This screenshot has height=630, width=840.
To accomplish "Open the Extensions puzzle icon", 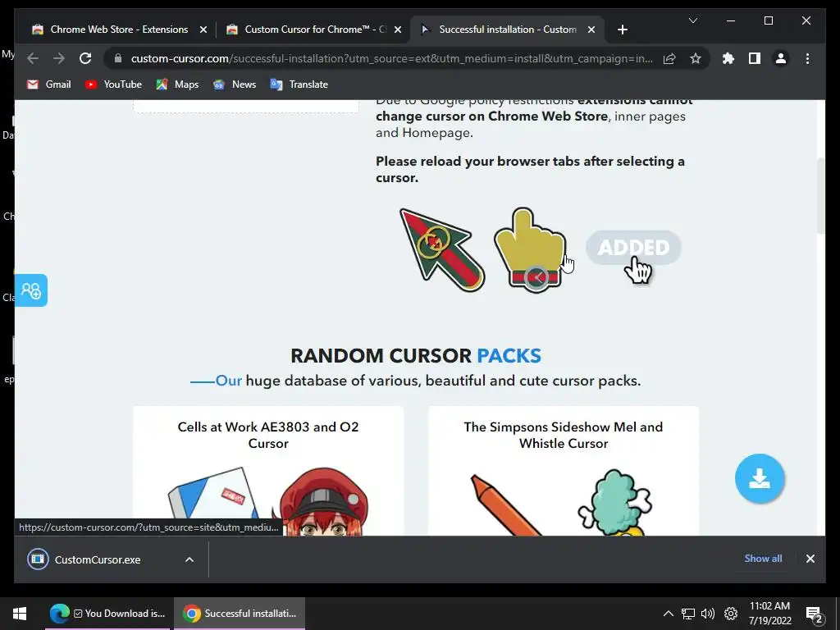I will [x=728, y=58].
